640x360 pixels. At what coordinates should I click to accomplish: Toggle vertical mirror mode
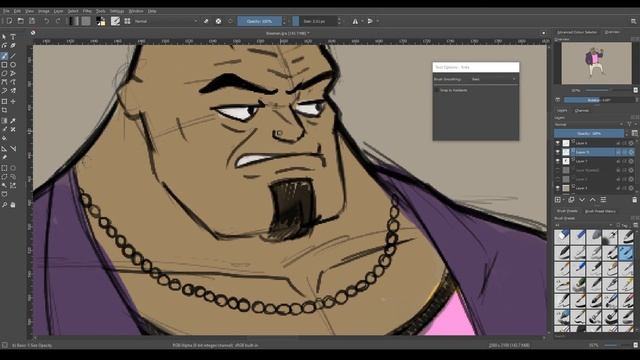tap(370, 21)
